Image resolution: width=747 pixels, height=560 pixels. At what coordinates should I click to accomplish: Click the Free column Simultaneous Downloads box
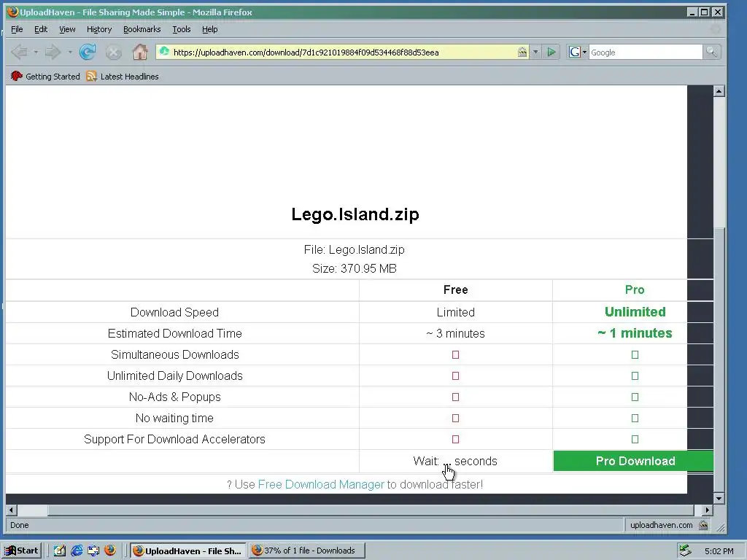point(455,355)
